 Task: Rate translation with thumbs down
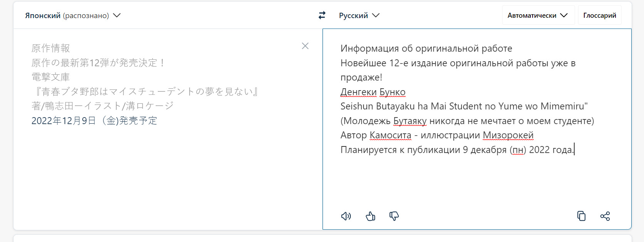click(x=394, y=216)
